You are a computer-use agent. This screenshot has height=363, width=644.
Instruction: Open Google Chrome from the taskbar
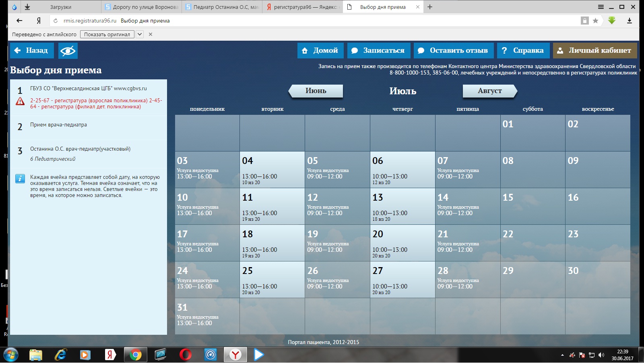click(135, 355)
